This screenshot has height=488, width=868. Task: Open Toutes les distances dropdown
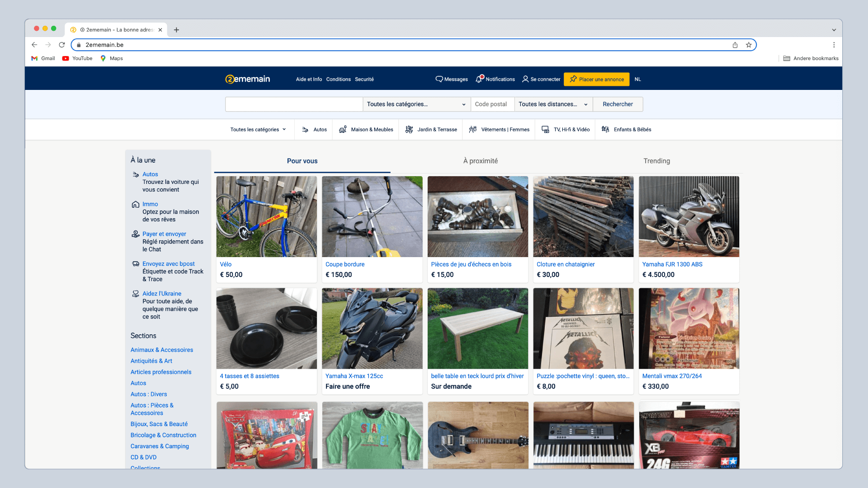pyautogui.click(x=553, y=104)
